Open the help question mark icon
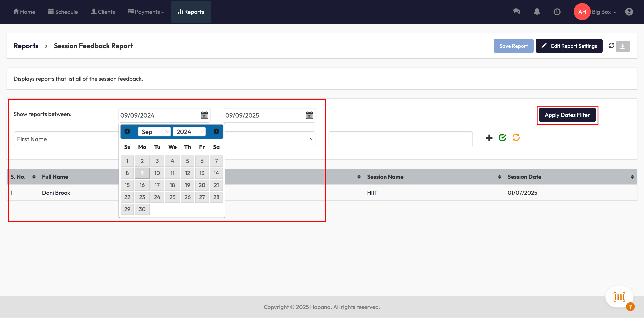 pyautogui.click(x=629, y=12)
